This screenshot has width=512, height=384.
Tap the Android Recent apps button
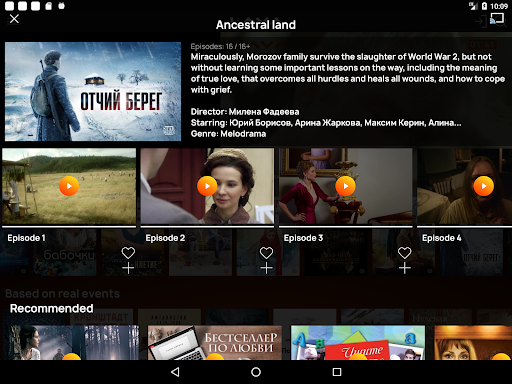[337, 372]
